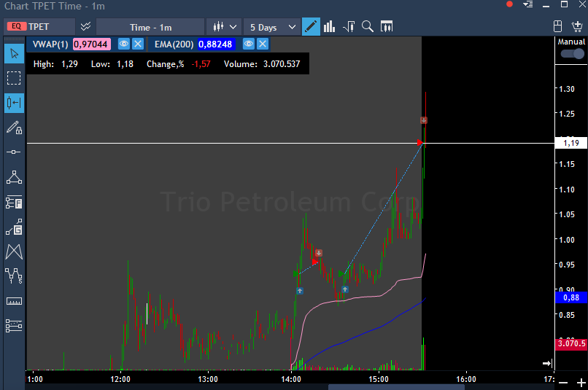The width and height of the screenshot is (588, 390).
Task: Open the drawings list manager tool
Action: click(x=15, y=326)
